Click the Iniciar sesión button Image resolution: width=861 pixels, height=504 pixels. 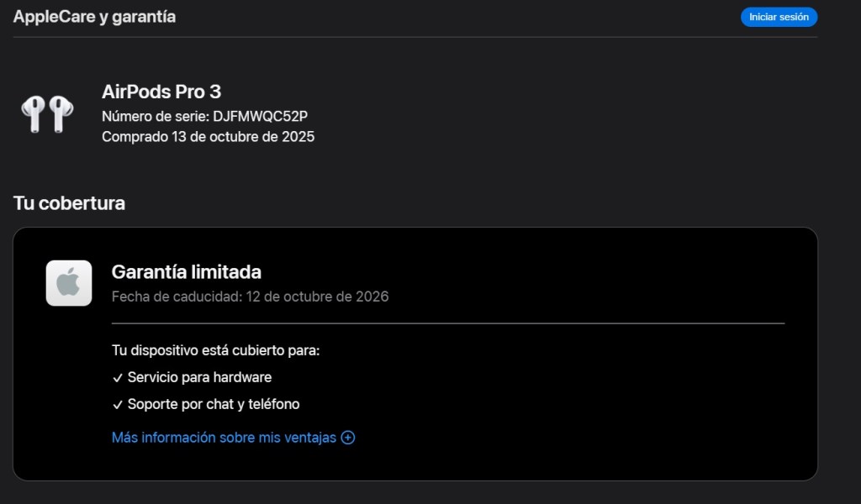(x=779, y=17)
